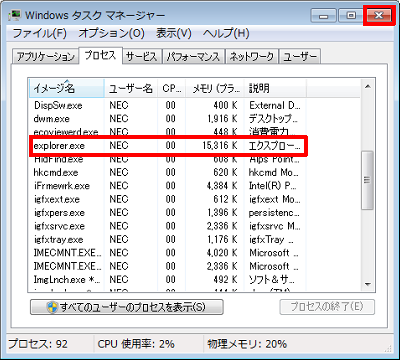This screenshot has height=360, width=400.
Task: Select the igfxsrvc.exe process row
Action: coord(168,226)
